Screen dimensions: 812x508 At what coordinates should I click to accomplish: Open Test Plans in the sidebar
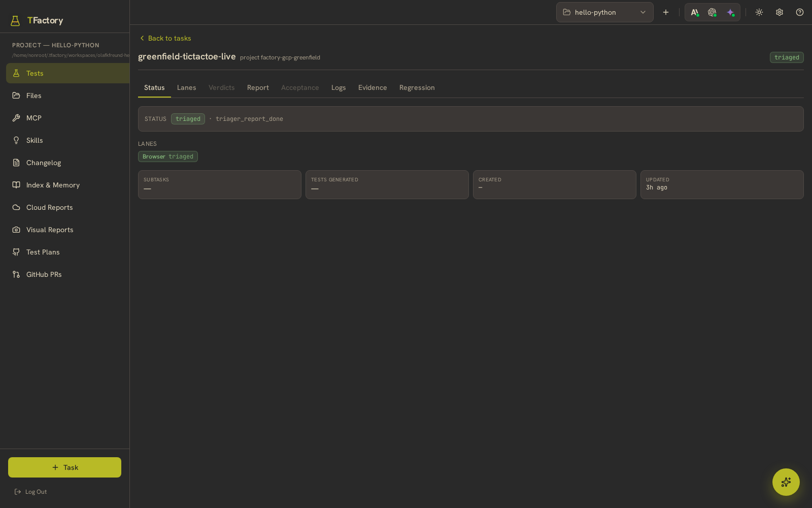pos(68,252)
